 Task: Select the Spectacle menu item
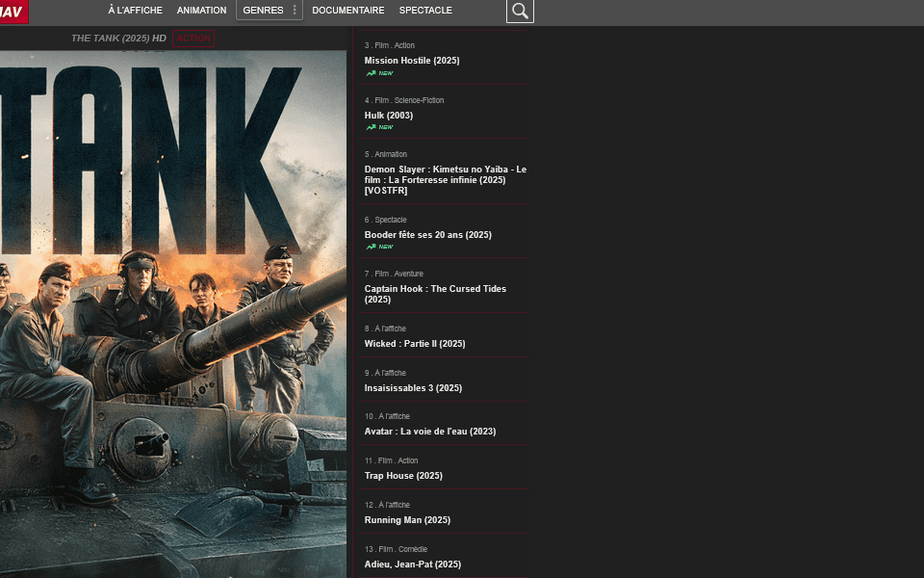tap(425, 11)
